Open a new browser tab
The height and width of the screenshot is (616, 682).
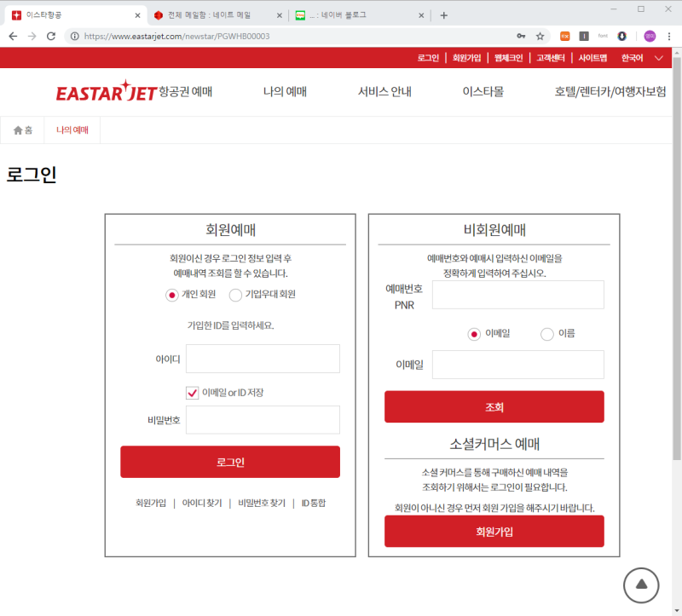click(x=443, y=15)
